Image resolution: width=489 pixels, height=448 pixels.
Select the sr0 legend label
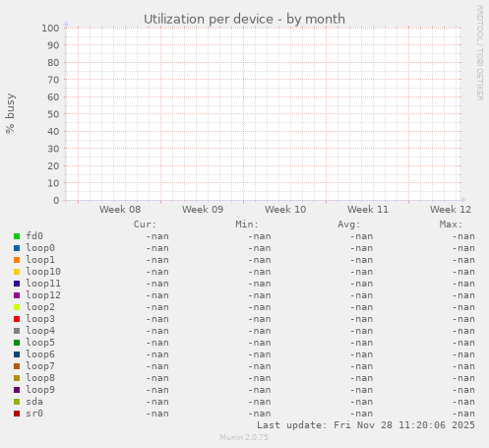(34, 414)
